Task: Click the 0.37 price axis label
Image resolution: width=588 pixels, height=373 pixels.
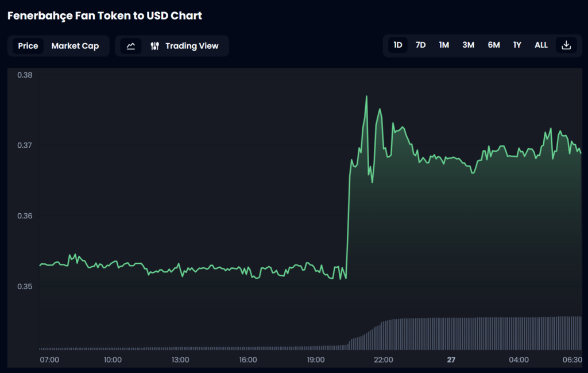Action: (25, 145)
